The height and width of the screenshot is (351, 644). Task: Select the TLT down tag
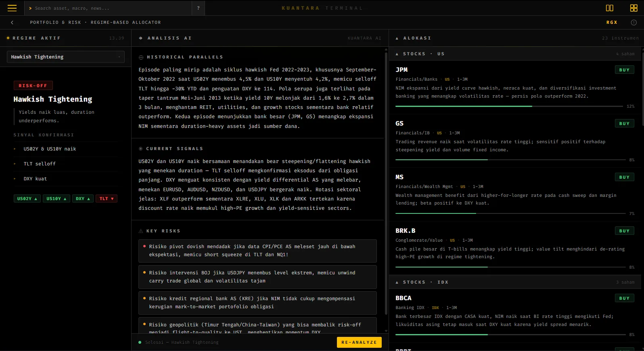[x=107, y=198]
